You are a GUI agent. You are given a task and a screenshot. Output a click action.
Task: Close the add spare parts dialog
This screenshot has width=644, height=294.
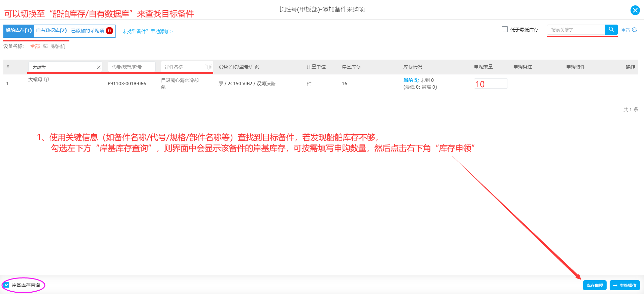pyautogui.click(x=635, y=10)
